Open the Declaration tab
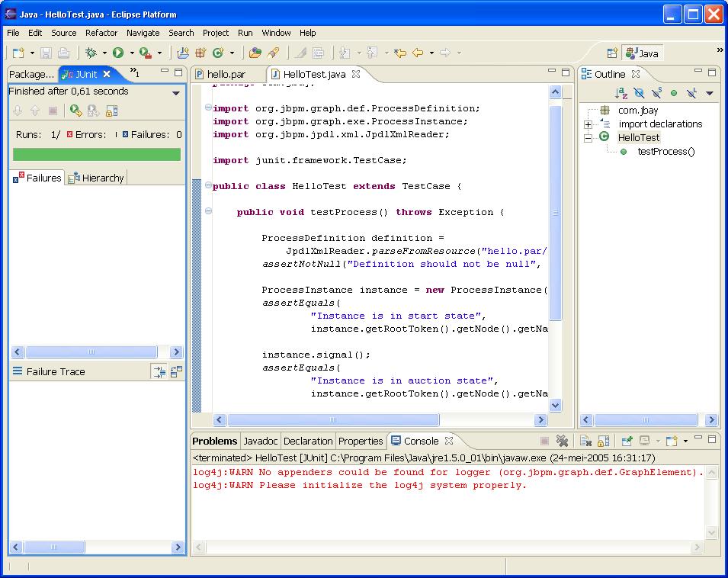 tap(308, 441)
